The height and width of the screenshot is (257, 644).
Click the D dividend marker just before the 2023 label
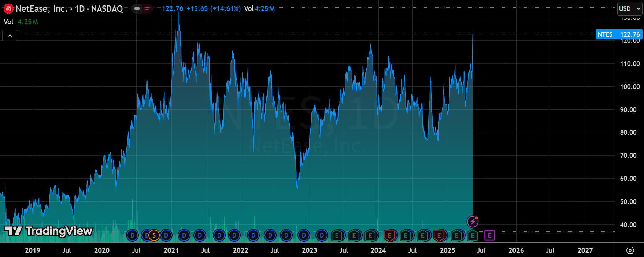click(304, 235)
